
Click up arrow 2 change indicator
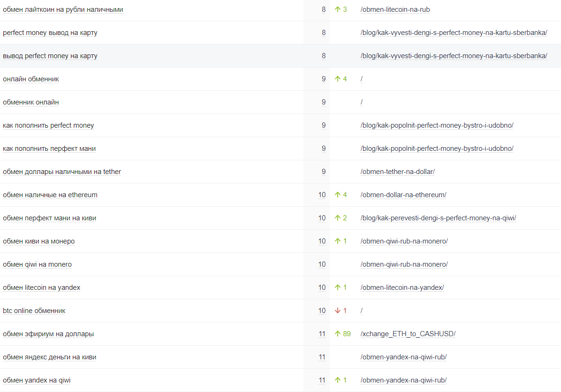point(341,218)
